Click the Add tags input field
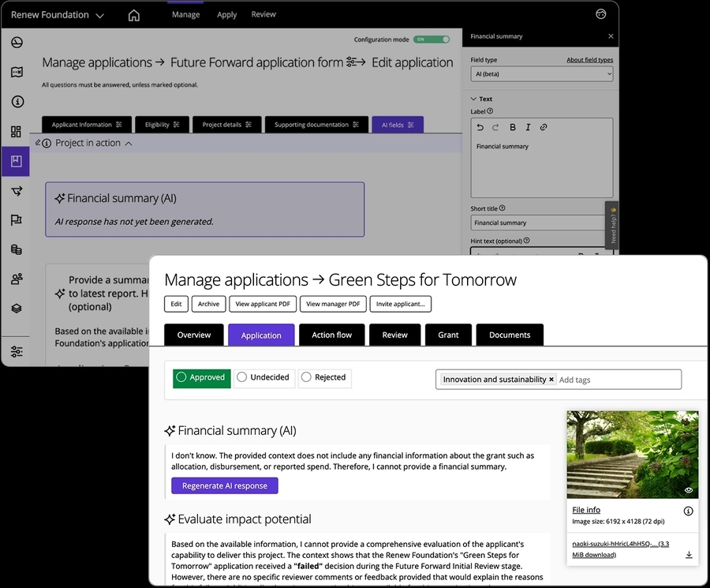The image size is (710, 588). tap(615, 380)
